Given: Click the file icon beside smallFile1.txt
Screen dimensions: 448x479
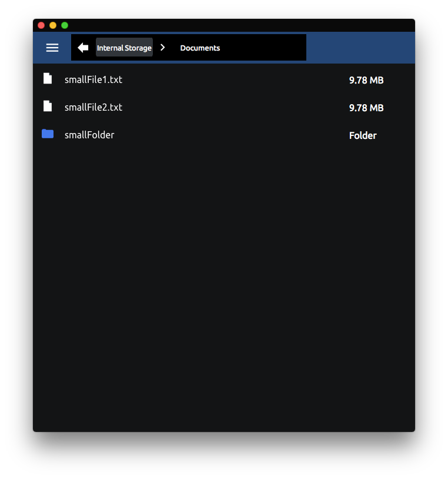Looking at the screenshot, I should 48,79.
